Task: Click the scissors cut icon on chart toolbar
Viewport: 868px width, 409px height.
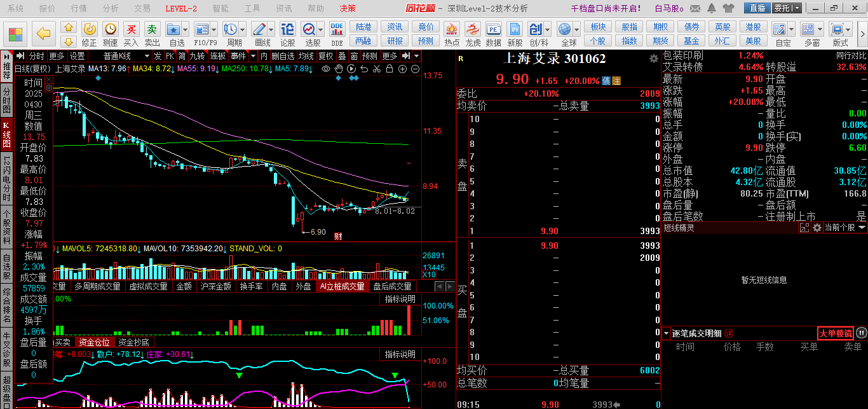Action: pos(377,69)
